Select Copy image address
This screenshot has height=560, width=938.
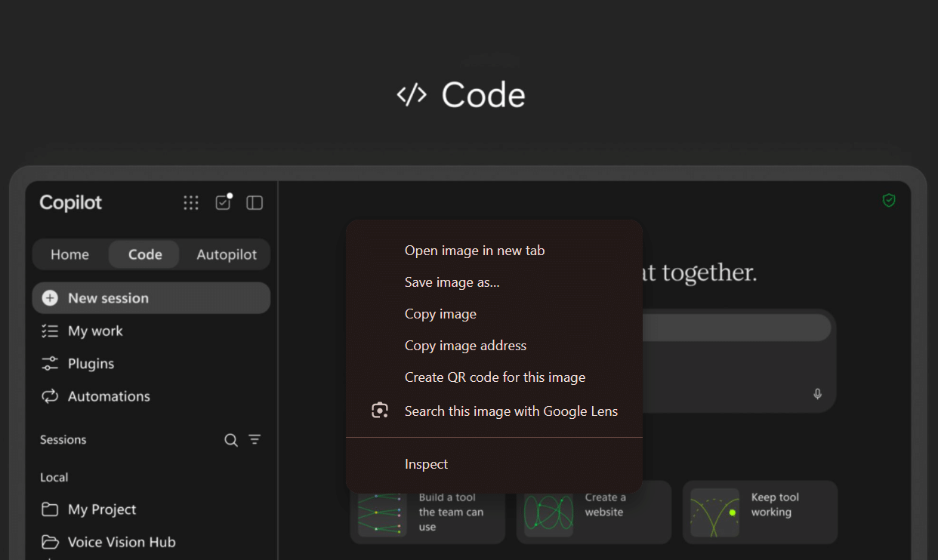tap(494, 346)
